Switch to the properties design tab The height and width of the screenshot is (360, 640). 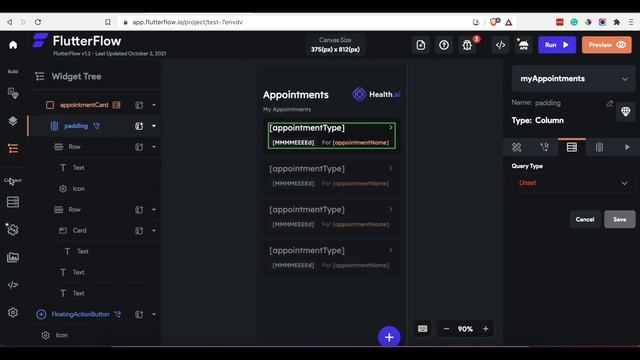[517, 147]
